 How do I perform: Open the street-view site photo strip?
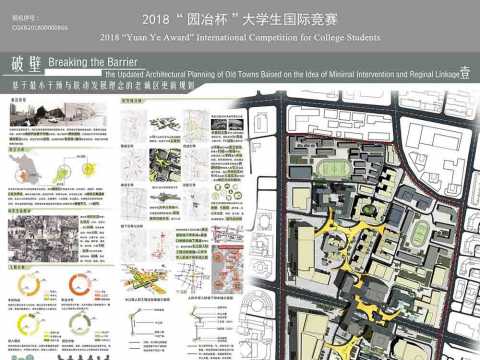point(58,114)
